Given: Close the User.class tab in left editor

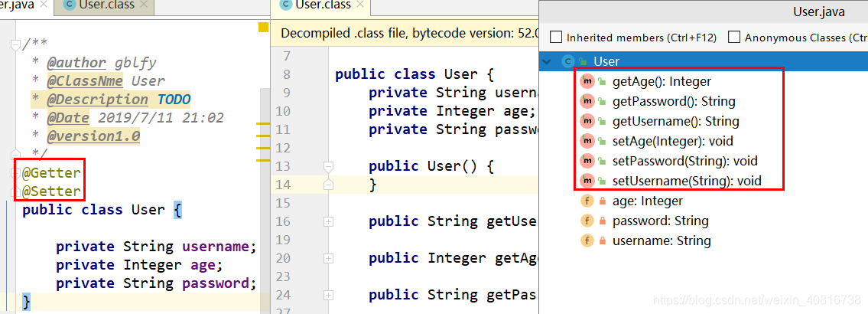Looking at the screenshot, I should pyautogui.click(x=143, y=5).
